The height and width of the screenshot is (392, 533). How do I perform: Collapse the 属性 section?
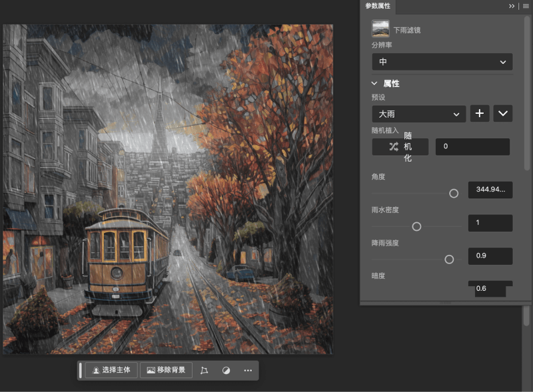pos(374,83)
